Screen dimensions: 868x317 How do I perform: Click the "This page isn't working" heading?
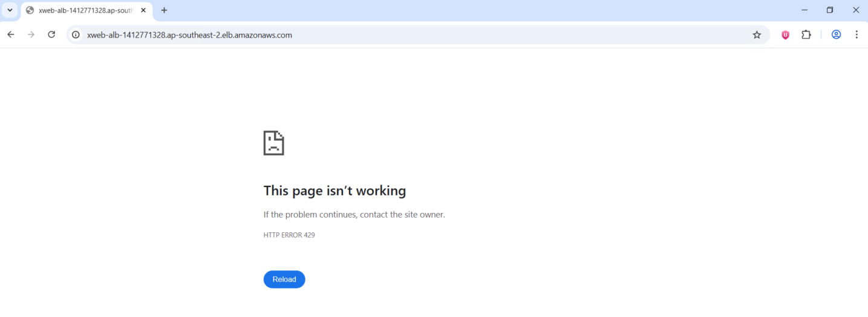click(x=334, y=191)
